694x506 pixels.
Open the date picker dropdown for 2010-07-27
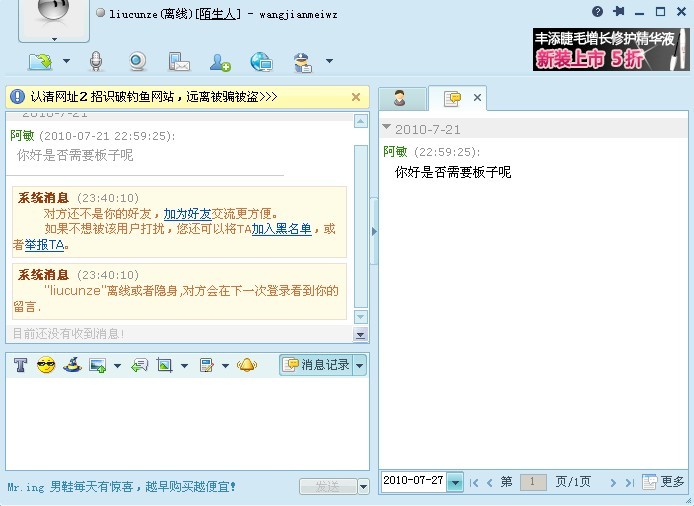455,482
